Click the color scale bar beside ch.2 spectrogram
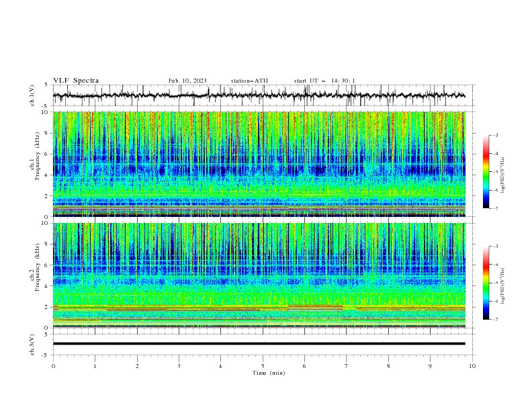Screen dimensions: 532x411 (486, 283)
